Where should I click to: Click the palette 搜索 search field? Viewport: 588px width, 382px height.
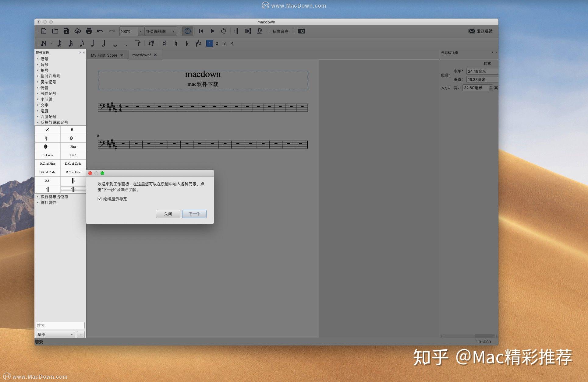[x=60, y=325]
